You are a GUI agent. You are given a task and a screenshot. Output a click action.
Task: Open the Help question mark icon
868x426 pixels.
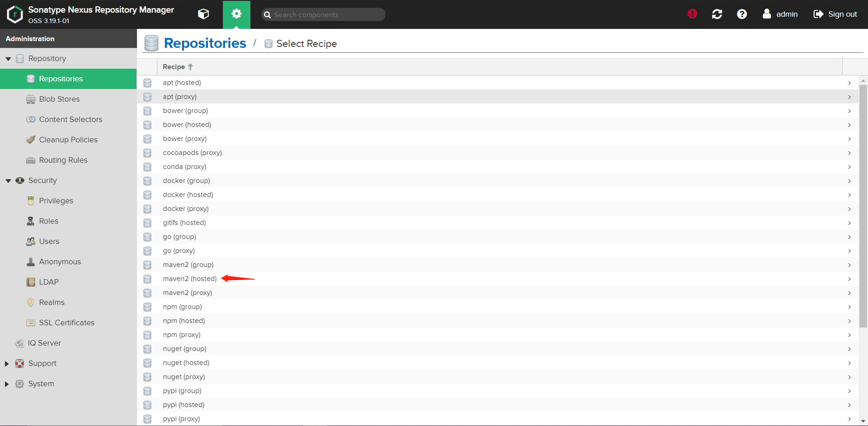point(742,14)
